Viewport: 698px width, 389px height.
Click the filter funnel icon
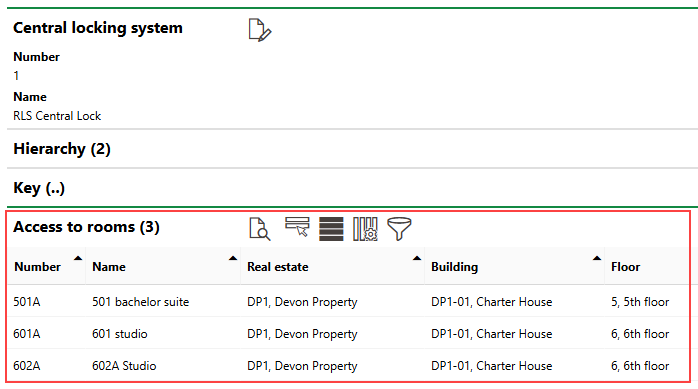[399, 229]
